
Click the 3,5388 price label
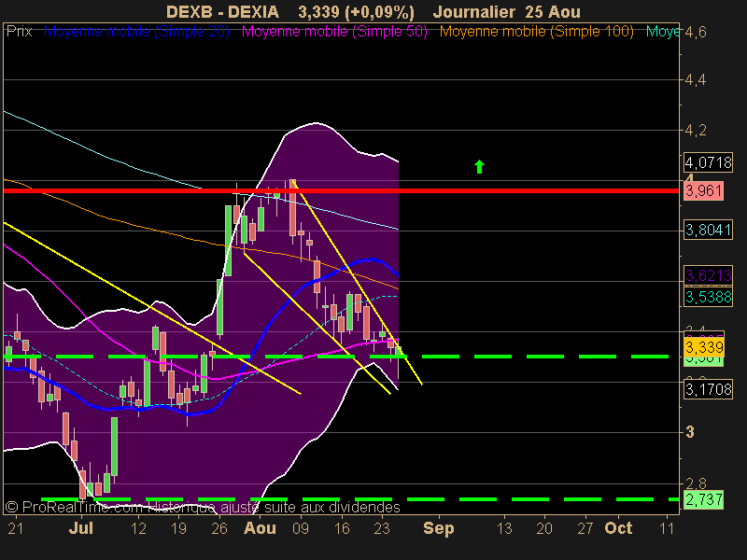[708, 297]
